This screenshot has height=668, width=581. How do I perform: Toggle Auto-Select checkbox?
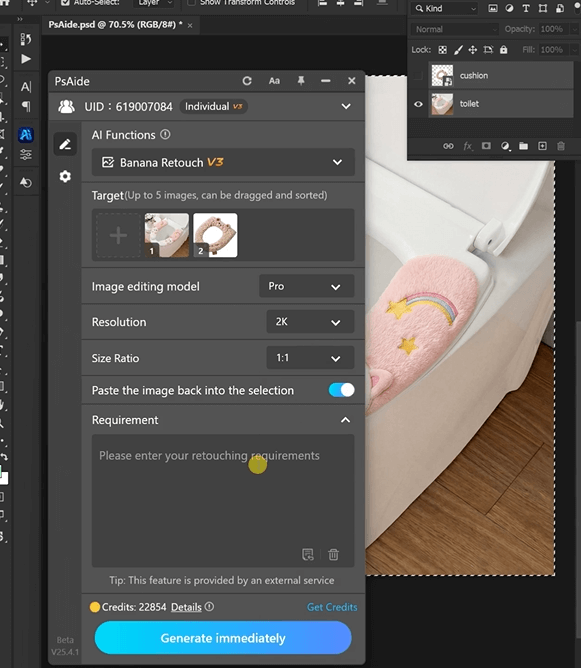tap(65, 3)
